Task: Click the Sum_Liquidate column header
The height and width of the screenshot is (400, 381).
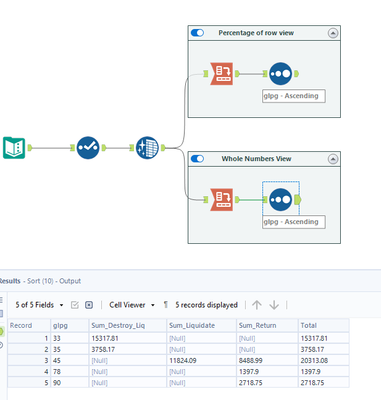Action: tap(201, 325)
